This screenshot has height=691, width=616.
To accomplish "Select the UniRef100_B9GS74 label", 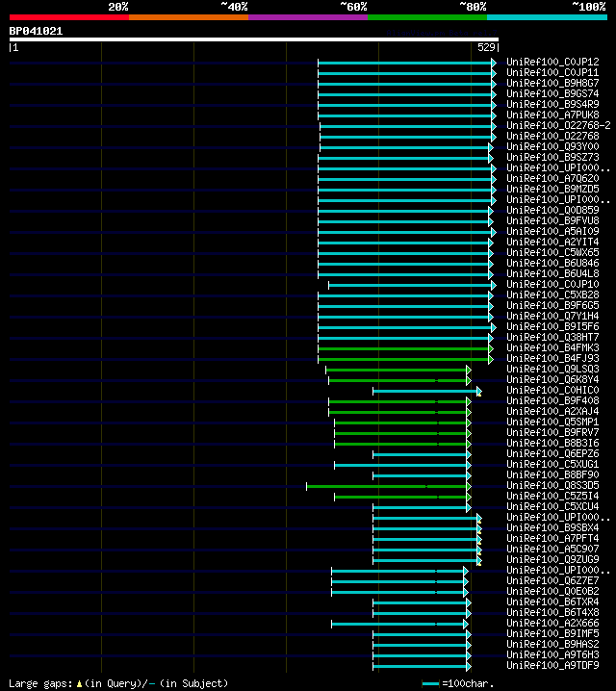I will click(552, 94).
